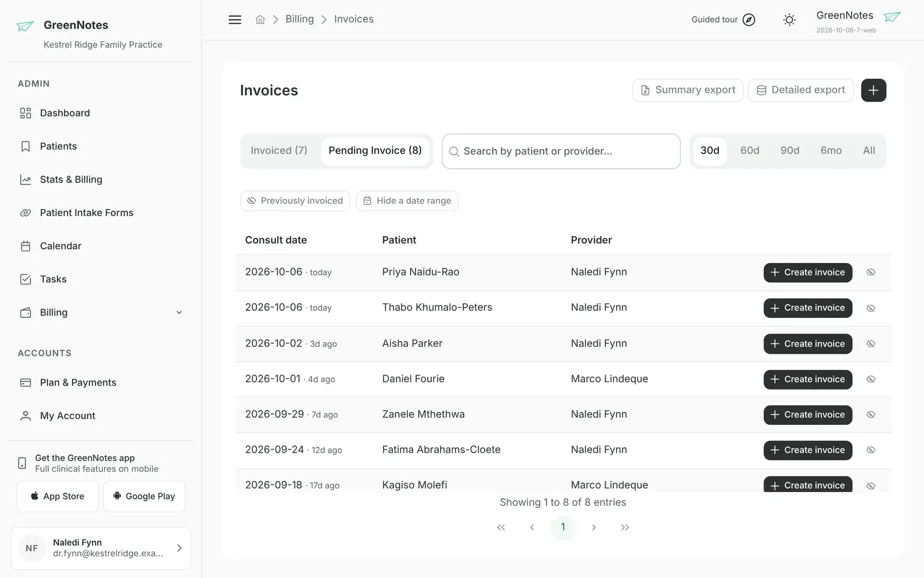
Task: Toggle the hamburger sidebar menu
Action: point(235,20)
